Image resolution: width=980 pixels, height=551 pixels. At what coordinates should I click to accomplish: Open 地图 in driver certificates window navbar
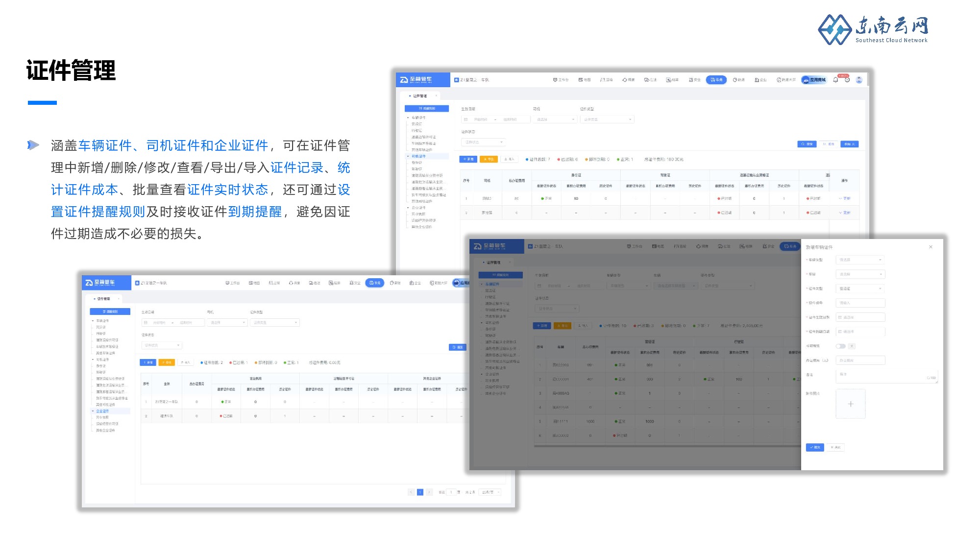(x=585, y=80)
